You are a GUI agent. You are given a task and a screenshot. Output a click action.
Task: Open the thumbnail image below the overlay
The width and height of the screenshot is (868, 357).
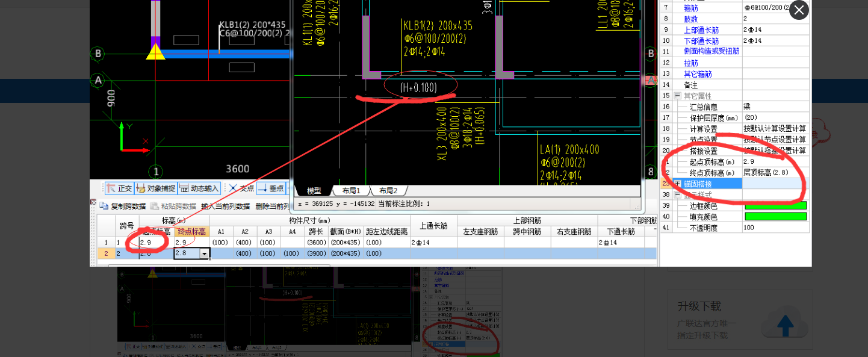click(x=309, y=312)
